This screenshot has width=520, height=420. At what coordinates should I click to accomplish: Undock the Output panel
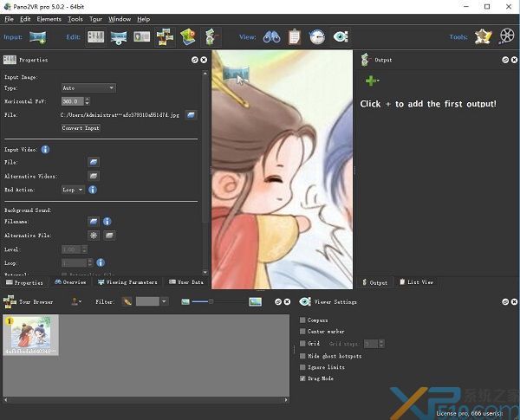(505, 60)
